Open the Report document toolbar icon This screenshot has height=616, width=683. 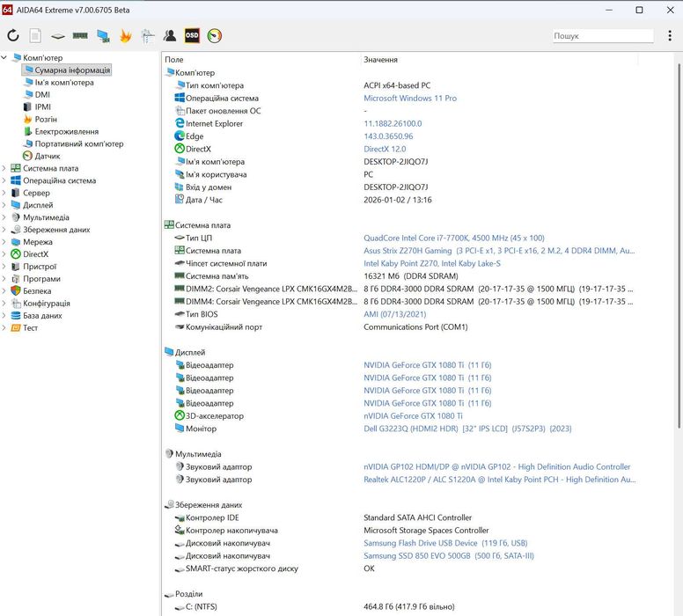(x=35, y=36)
